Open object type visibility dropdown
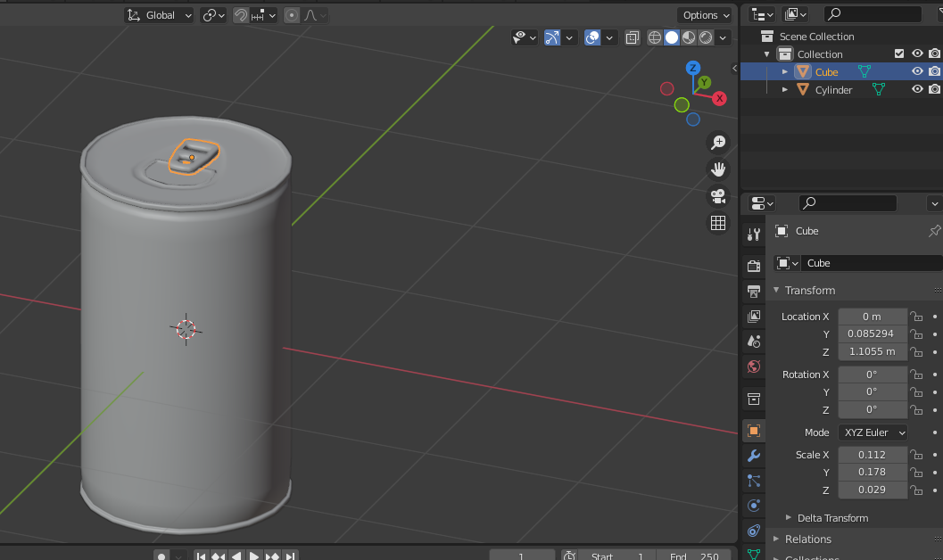943x560 pixels. click(x=524, y=37)
